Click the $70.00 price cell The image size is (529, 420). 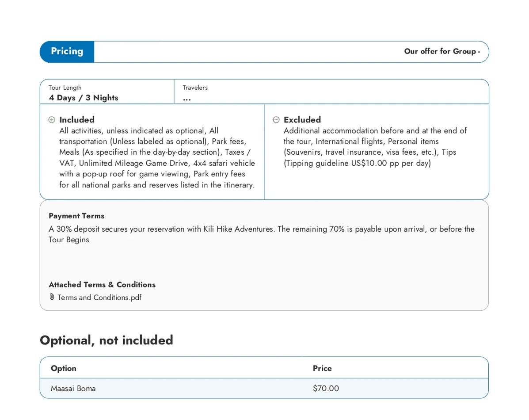coord(326,389)
